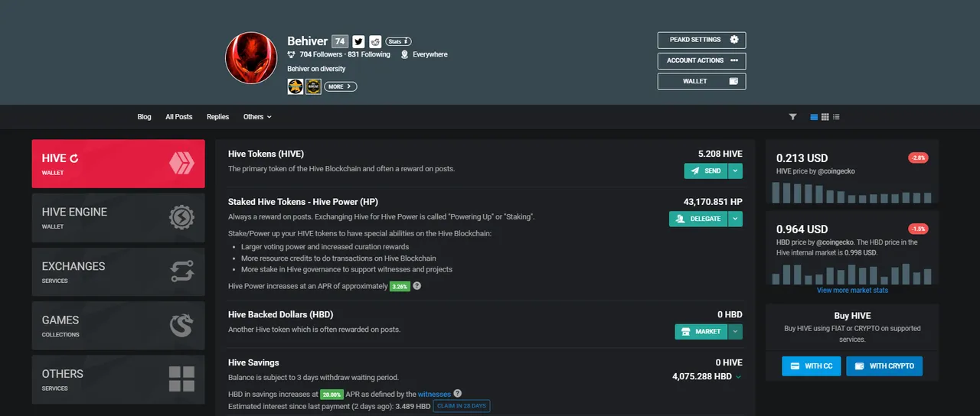
Task: Click the MARKET button for HBD
Action: click(701, 331)
